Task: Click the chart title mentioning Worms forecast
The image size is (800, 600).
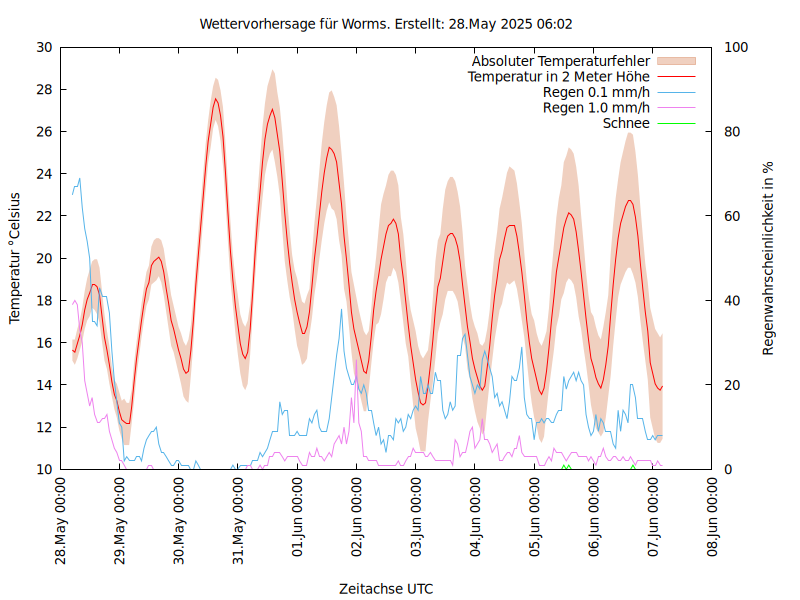Action: (x=386, y=23)
